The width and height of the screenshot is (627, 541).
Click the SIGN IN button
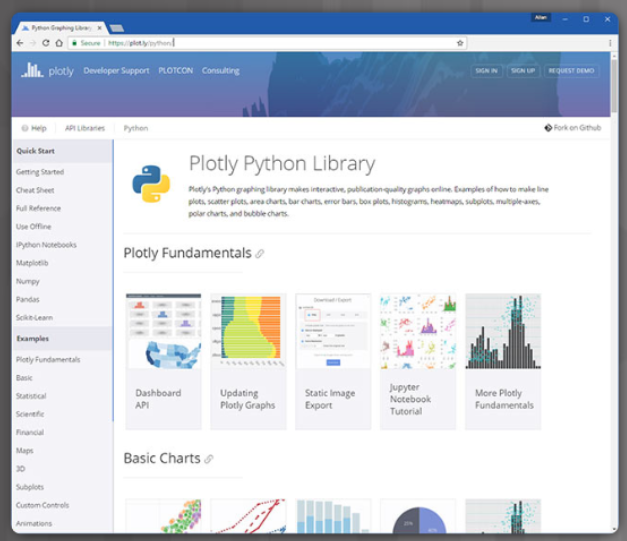click(486, 71)
